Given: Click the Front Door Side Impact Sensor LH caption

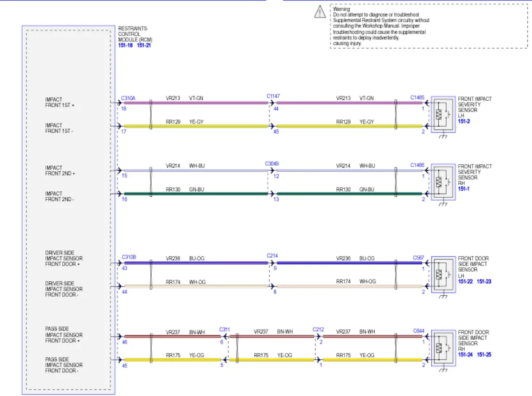Looking at the screenshot, I should [x=473, y=267].
